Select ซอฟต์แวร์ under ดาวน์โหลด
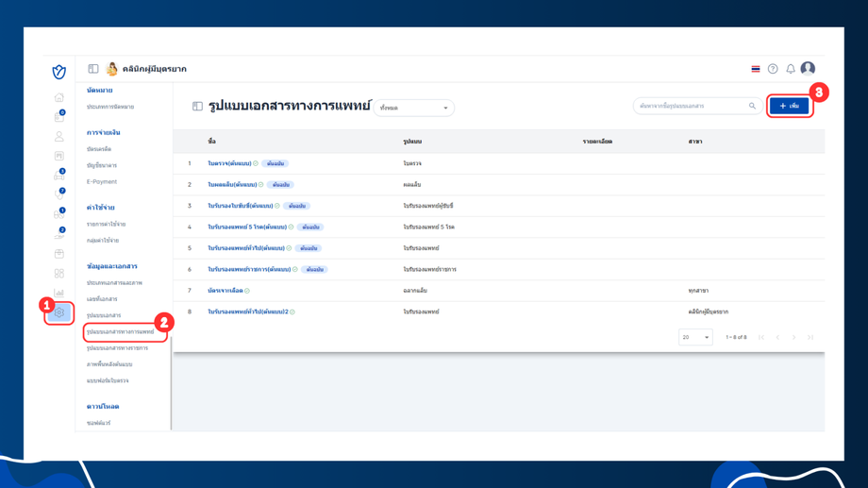868x488 pixels. point(98,423)
